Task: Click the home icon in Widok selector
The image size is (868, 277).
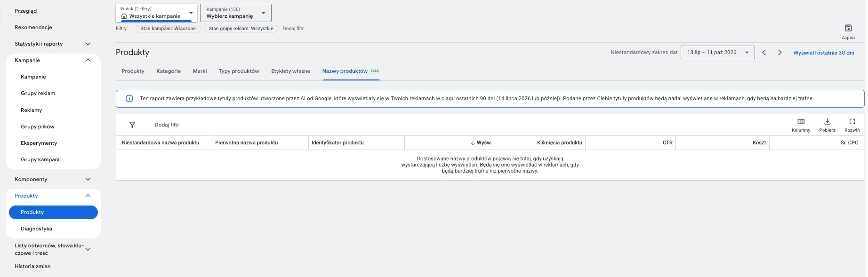Action: coord(124,16)
